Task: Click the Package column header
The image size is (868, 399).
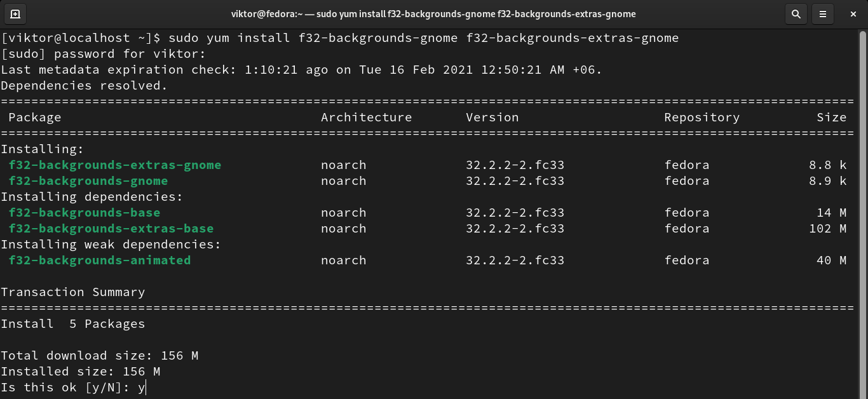Action: click(35, 118)
